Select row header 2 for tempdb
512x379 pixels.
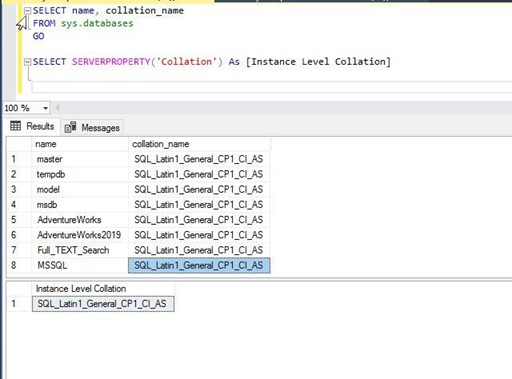19,174
